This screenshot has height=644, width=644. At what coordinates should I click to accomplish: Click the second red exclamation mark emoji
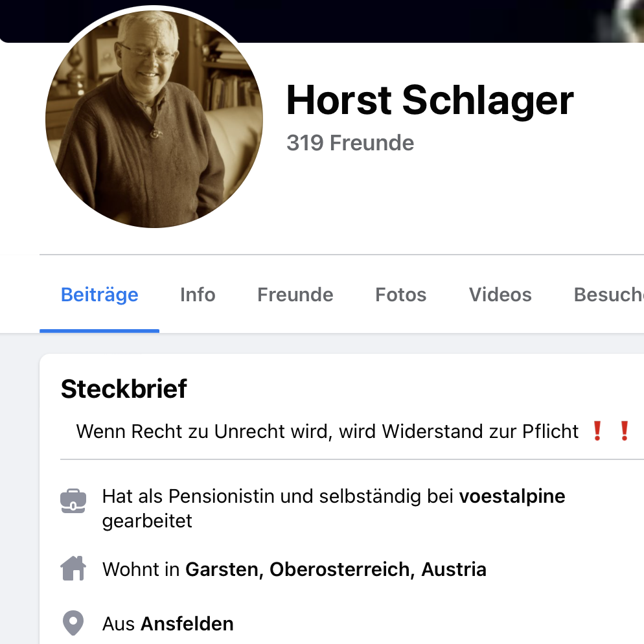click(x=625, y=431)
